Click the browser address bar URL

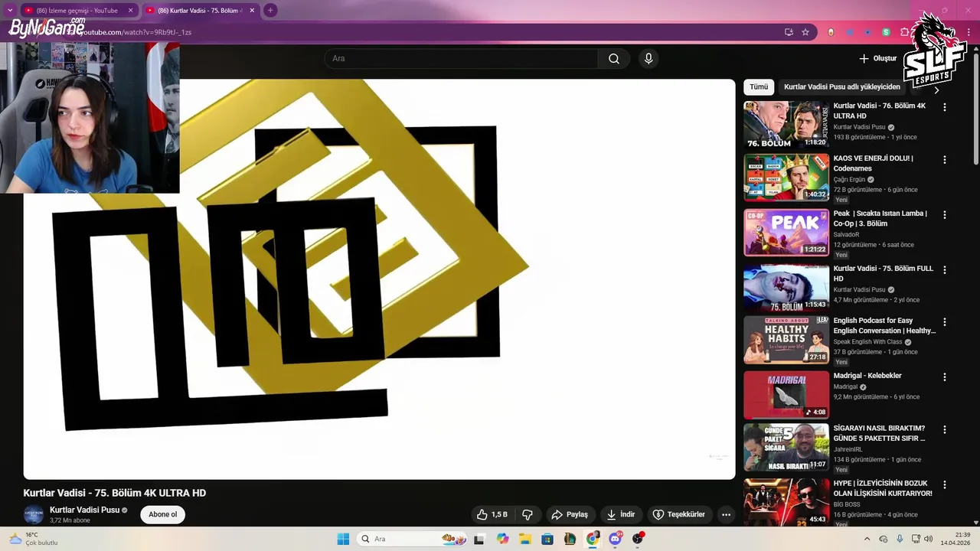[x=136, y=32]
